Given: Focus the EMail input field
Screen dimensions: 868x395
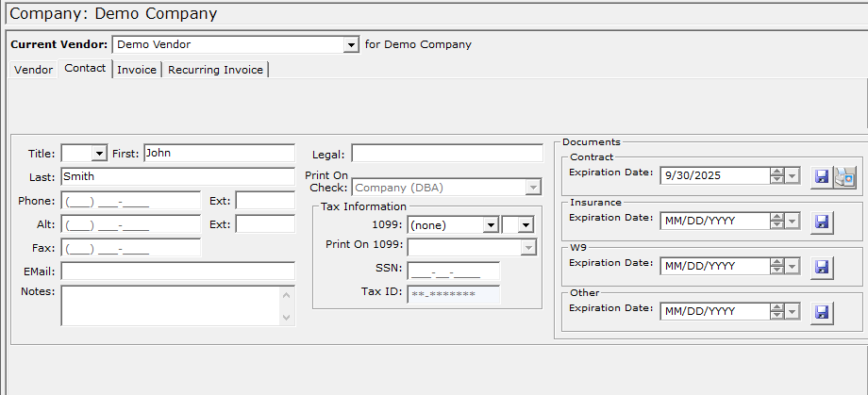Looking at the screenshot, I should pyautogui.click(x=177, y=272).
